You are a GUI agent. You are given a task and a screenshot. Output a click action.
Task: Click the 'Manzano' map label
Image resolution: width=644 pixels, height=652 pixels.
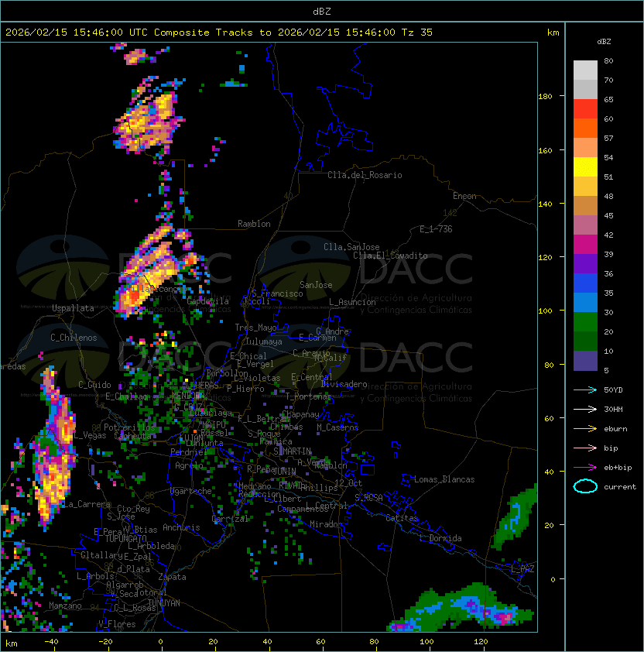coord(65,606)
